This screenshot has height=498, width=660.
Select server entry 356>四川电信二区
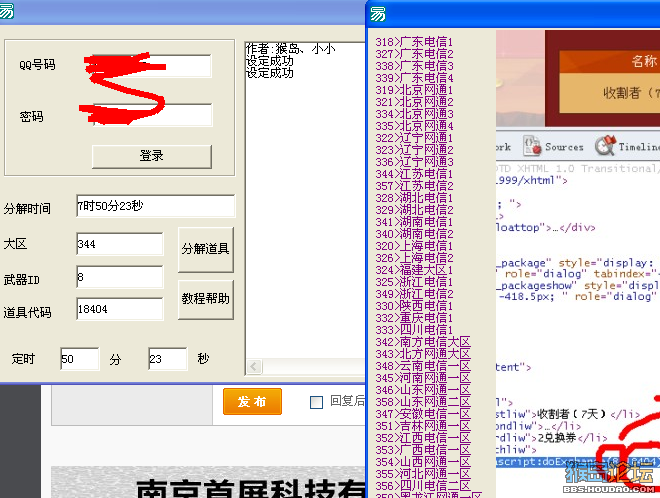tap(423, 486)
